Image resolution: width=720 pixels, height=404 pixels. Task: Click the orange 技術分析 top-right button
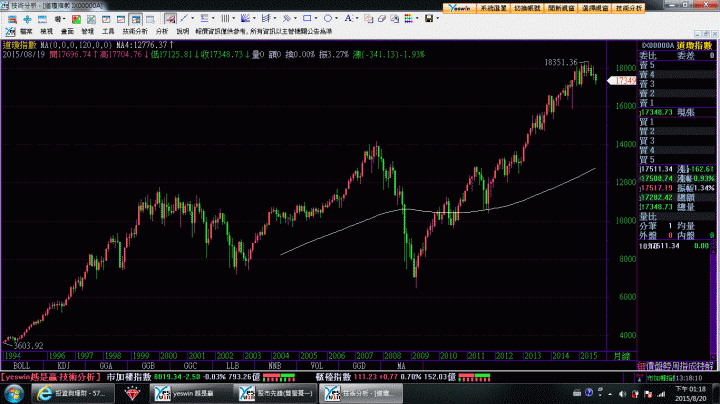pos(629,8)
